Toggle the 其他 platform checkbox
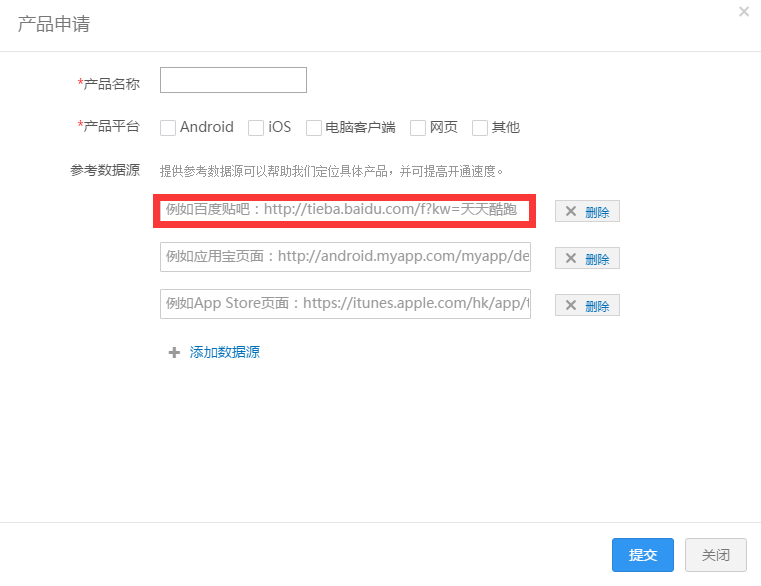Image resolution: width=761 pixels, height=586 pixels. [480, 128]
